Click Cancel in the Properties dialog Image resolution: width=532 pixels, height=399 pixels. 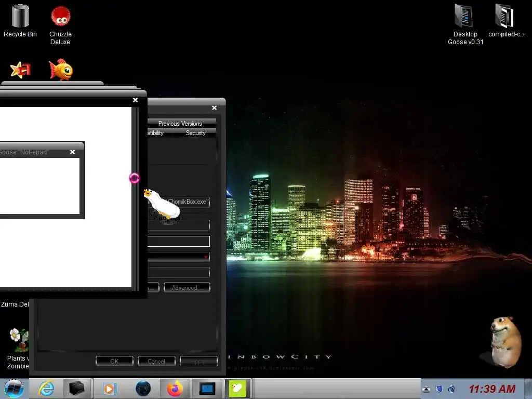(x=156, y=362)
